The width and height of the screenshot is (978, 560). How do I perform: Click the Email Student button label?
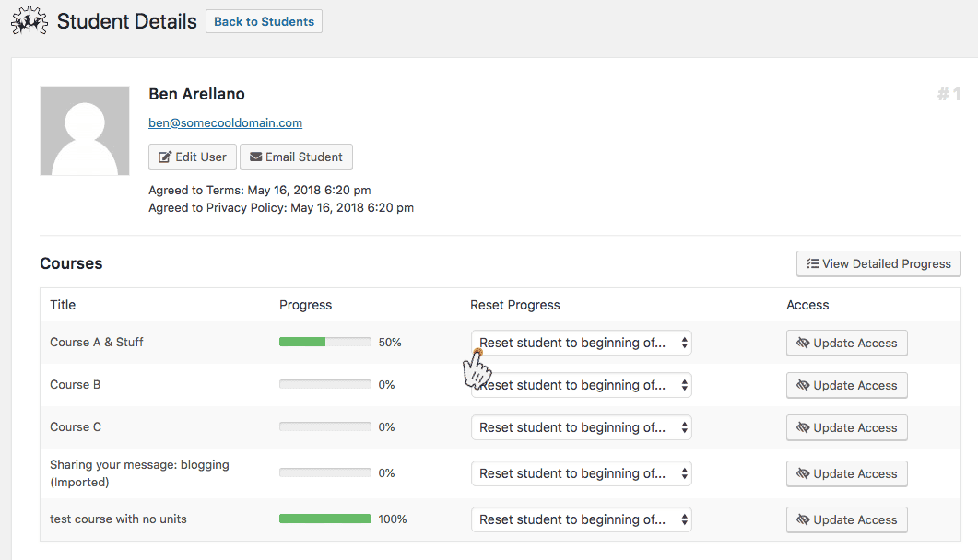point(304,157)
